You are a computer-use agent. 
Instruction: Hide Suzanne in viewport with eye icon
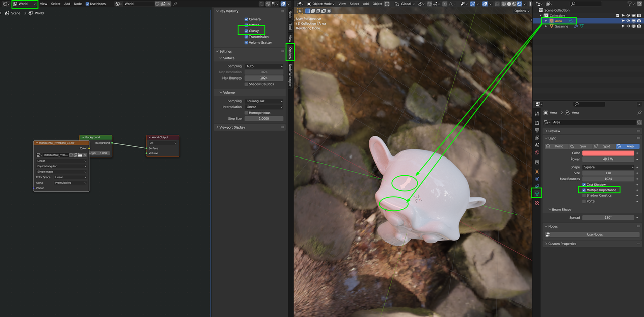click(628, 26)
